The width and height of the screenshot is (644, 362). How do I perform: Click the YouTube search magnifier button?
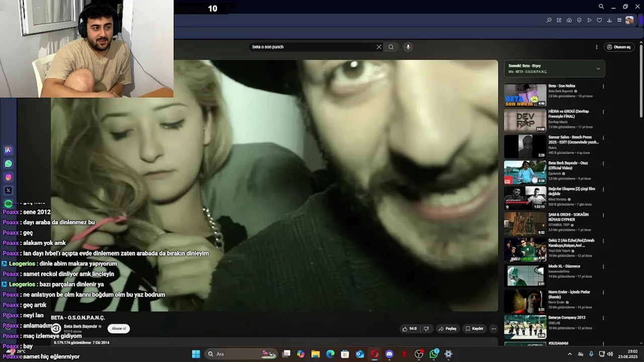coord(391,47)
